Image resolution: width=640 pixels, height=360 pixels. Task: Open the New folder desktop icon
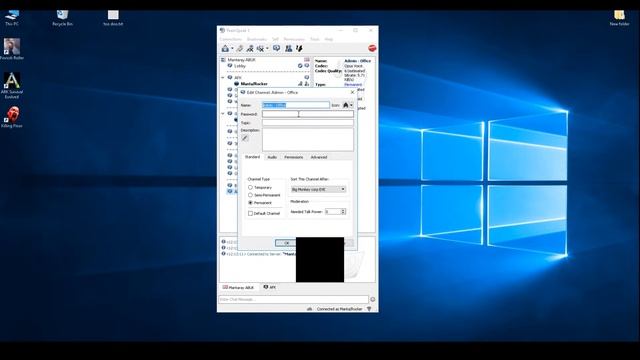point(619,18)
